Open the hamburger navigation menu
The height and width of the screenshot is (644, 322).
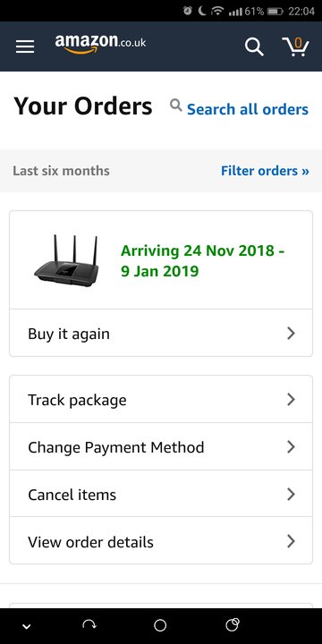pos(25,47)
